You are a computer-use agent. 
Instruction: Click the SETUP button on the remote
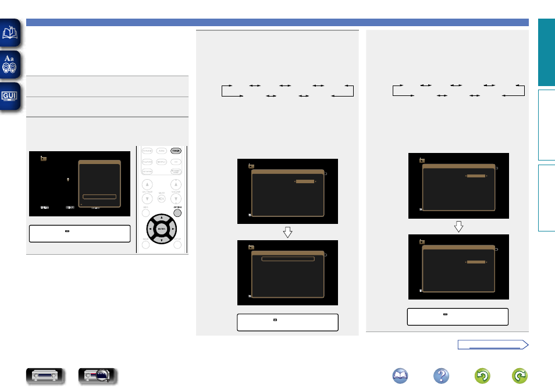click(177, 245)
